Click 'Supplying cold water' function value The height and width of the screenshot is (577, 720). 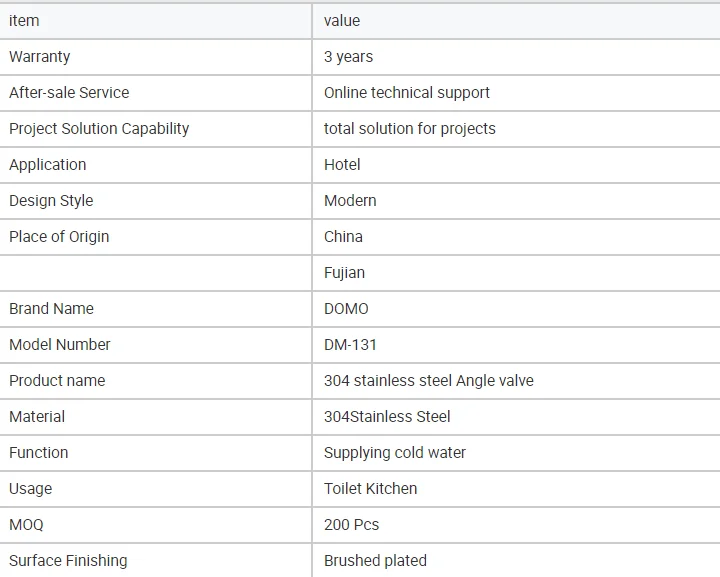(x=395, y=453)
